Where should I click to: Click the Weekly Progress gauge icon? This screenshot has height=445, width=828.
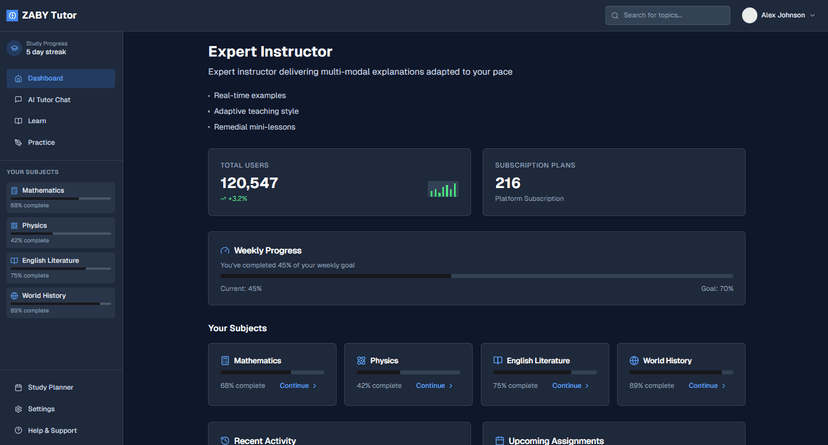(x=225, y=251)
